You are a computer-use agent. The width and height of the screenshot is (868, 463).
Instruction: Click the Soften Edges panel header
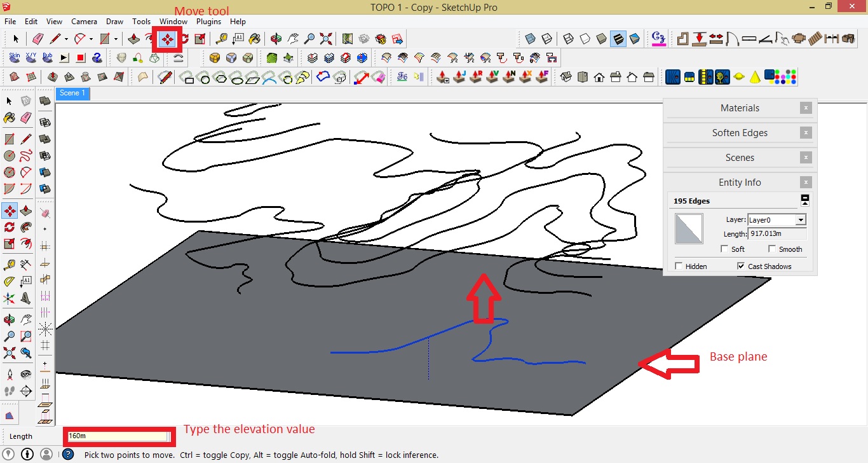click(x=740, y=132)
